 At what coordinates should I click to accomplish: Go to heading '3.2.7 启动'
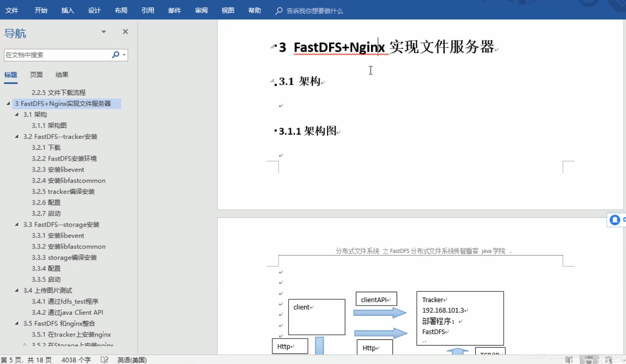(x=46, y=213)
